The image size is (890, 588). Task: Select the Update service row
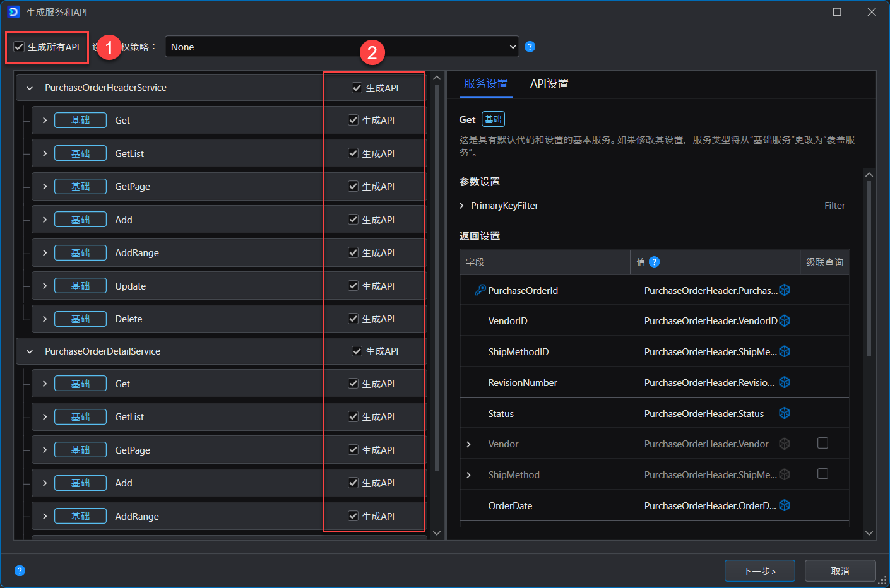point(228,286)
